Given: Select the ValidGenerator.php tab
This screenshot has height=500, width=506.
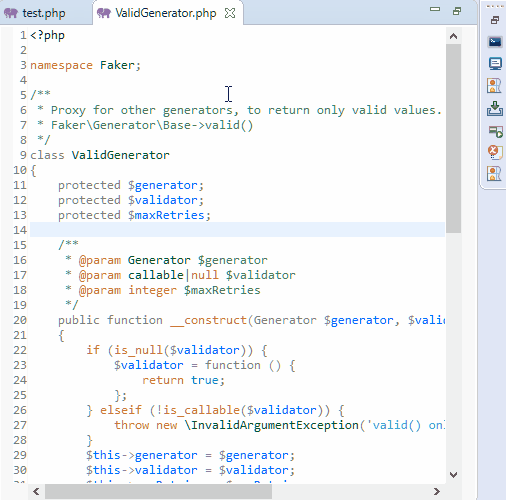Looking at the screenshot, I should coord(165,13).
